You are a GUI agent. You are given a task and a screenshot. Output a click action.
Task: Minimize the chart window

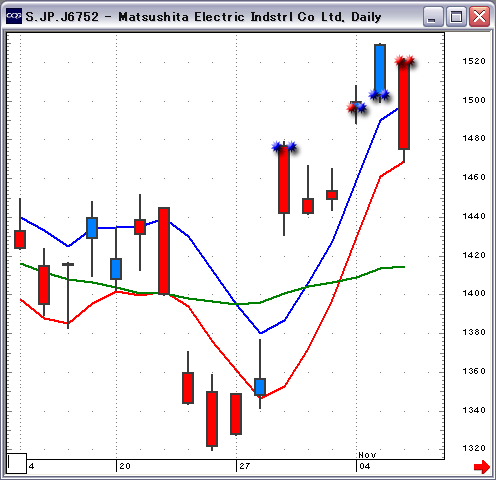click(433, 16)
